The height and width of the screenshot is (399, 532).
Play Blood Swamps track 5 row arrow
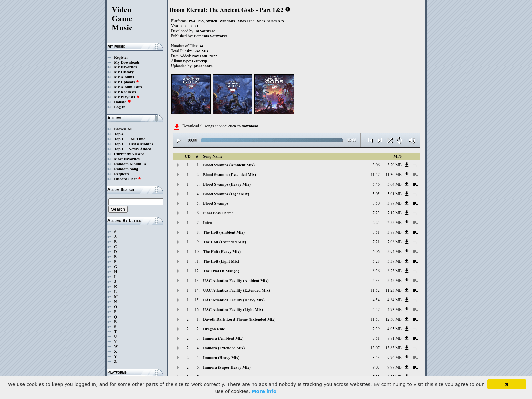click(x=178, y=203)
